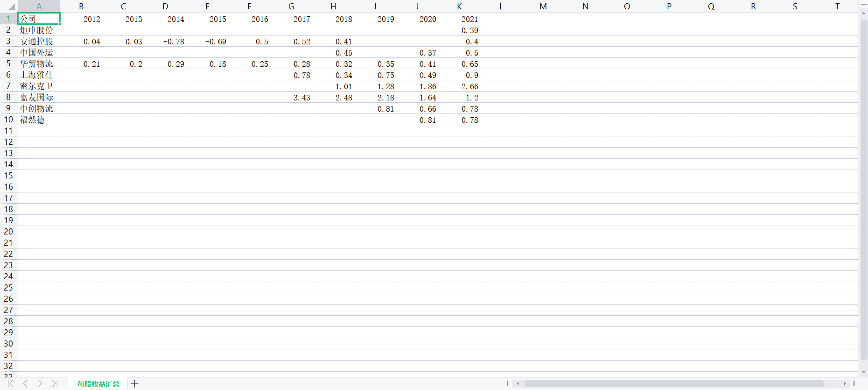Click cell 福然德
The image size is (868, 390).
tap(39, 120)
